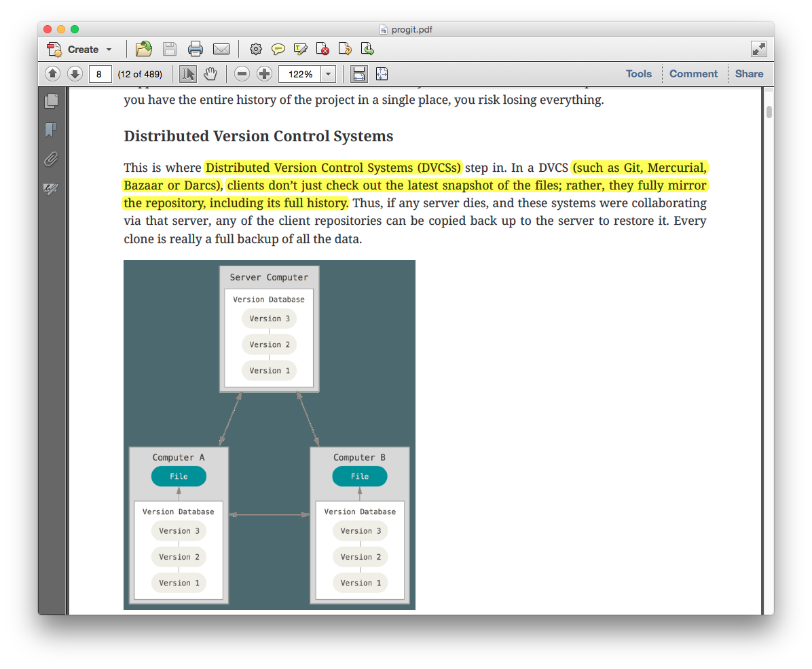Open the Comment pane
Screen dimensions: 812x669
[x=693, y=73]
